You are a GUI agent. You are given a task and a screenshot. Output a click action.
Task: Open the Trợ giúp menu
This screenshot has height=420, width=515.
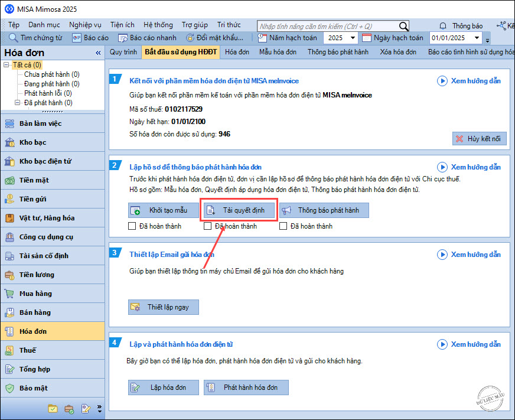[195, 25]
